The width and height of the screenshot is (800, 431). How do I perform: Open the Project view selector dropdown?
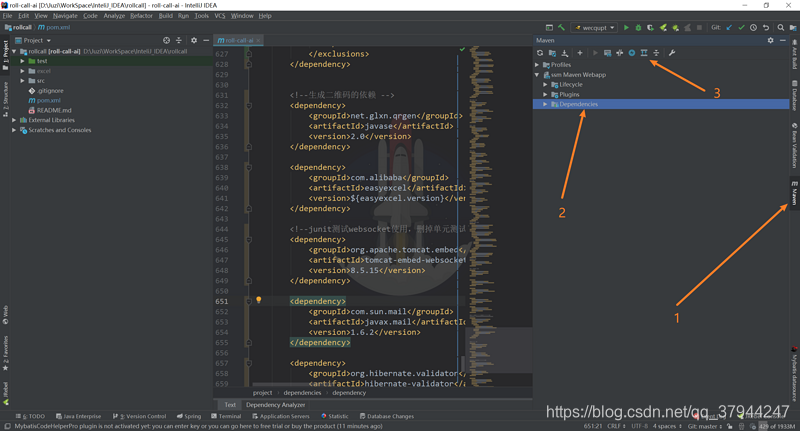coord(33,40)
